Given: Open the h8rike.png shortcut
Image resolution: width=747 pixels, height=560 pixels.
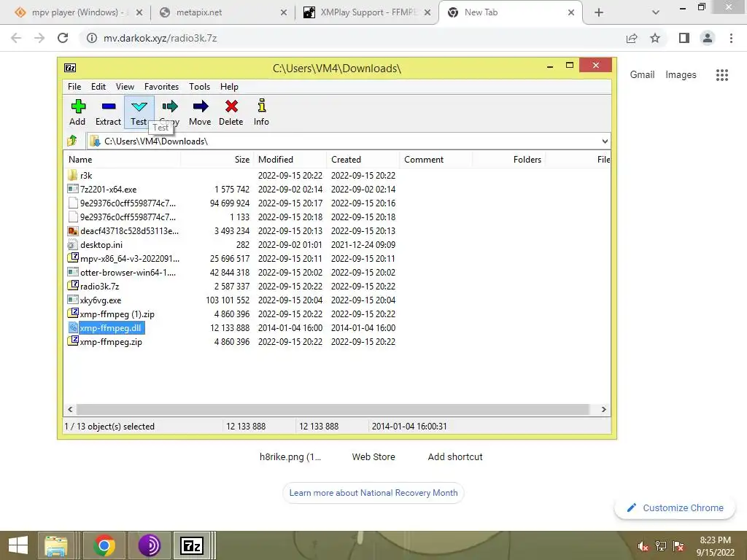Looking at the screenshot, I should 290,456.
